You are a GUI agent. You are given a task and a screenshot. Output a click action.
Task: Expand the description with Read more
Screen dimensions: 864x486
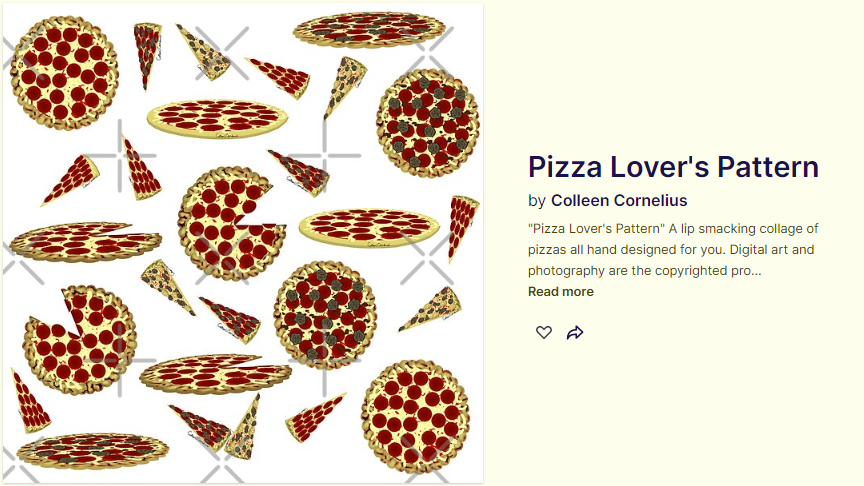click(560, 291)
